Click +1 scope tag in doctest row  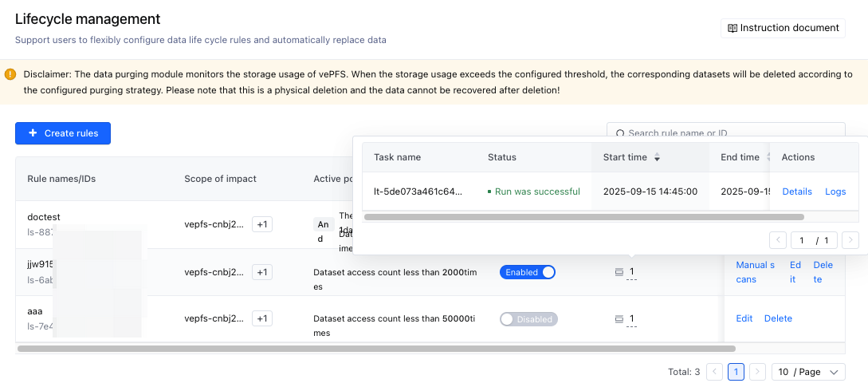(x=262, y=224)
